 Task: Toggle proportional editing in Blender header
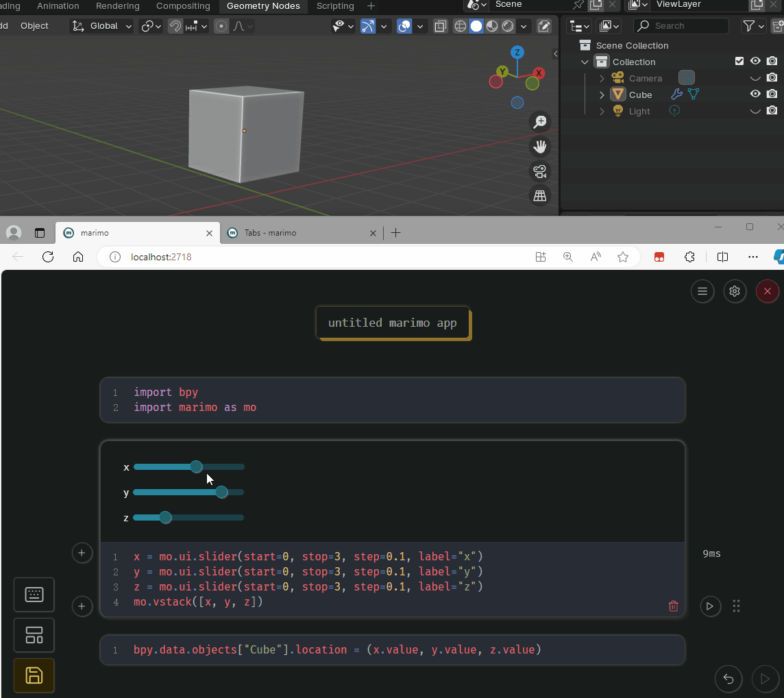(221, 26)
